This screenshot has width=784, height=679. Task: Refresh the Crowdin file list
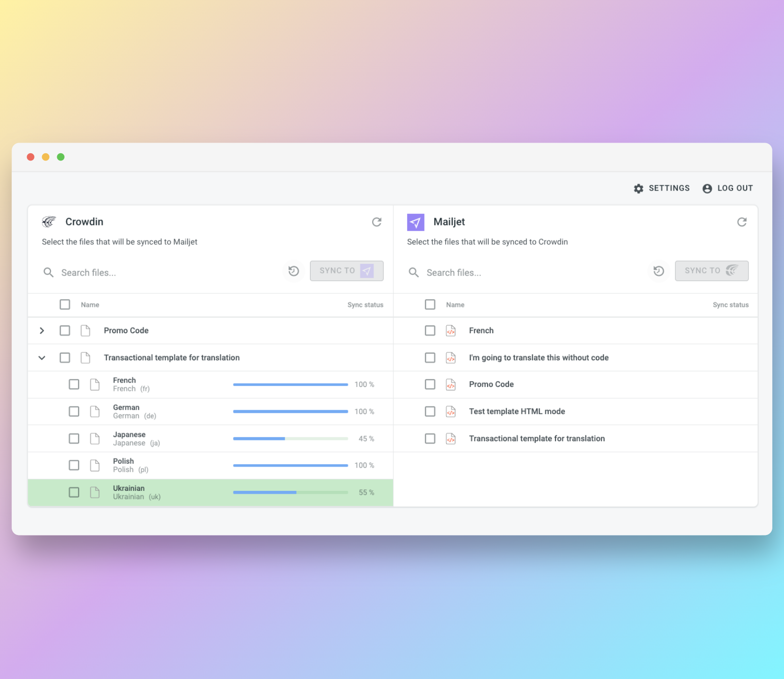click(376, 222)
